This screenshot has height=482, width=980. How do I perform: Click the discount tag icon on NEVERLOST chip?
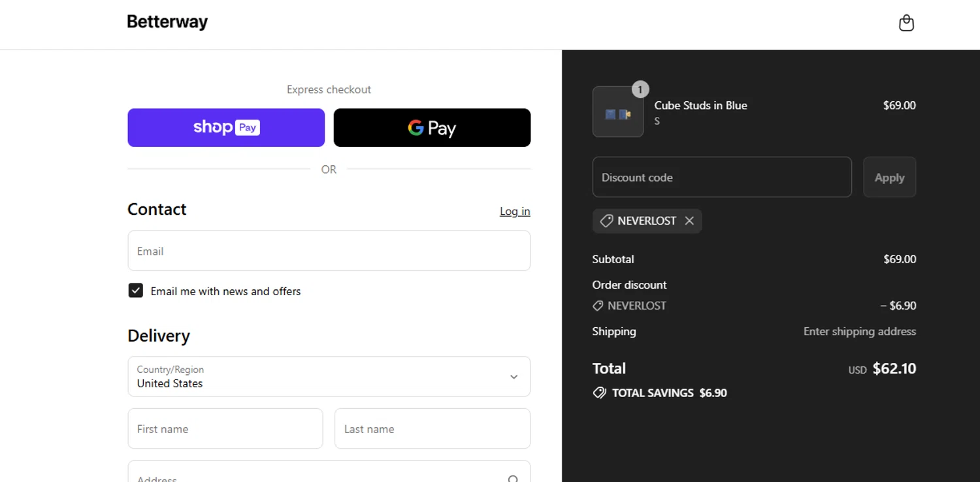pos(606,221)
